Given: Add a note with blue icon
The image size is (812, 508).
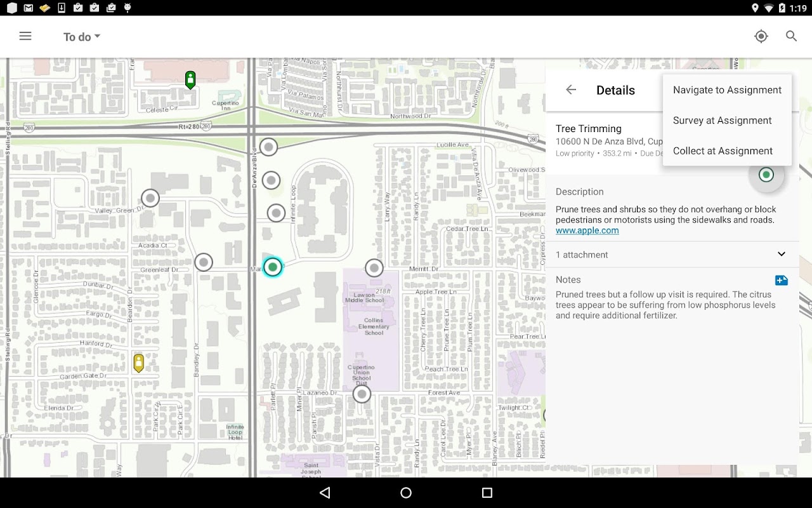Looking at the screenshot, I should (781, 280).
